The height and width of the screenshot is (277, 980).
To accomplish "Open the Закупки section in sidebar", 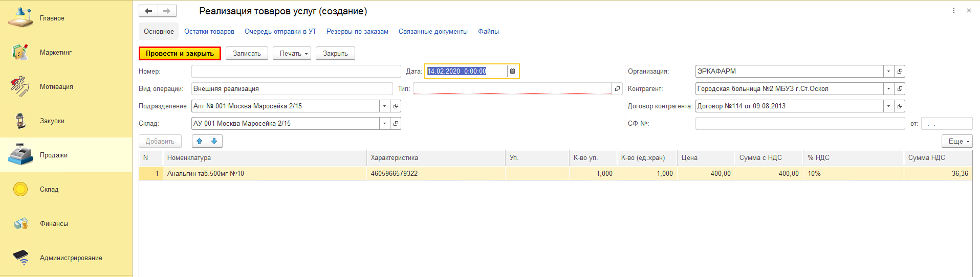I will point(52,121).
